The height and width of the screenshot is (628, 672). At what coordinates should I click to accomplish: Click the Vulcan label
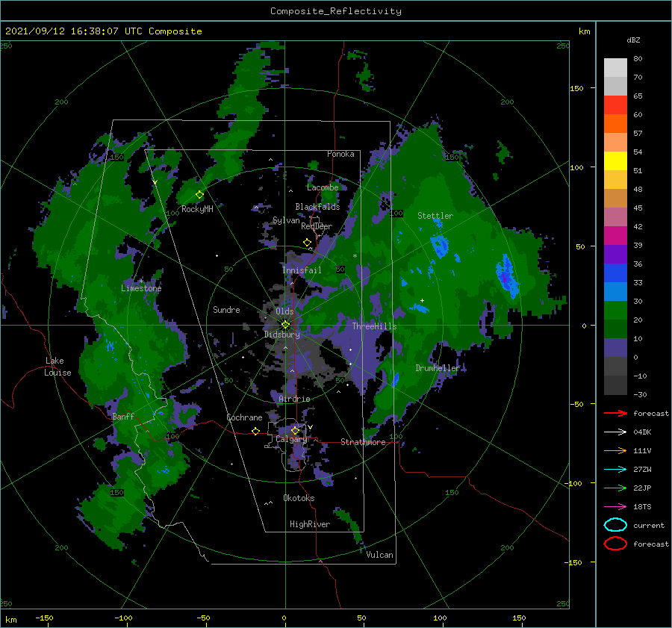(x=379, y=555)
